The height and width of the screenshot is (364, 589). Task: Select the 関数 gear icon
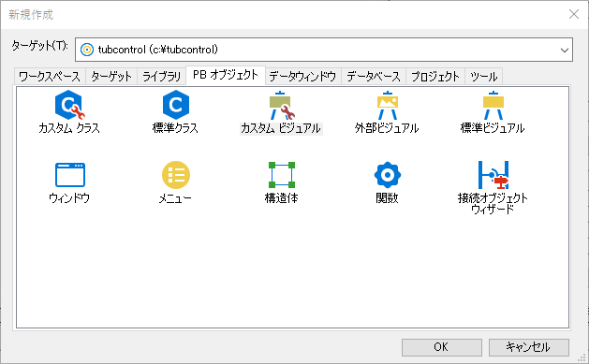click(x=388, y=175)
